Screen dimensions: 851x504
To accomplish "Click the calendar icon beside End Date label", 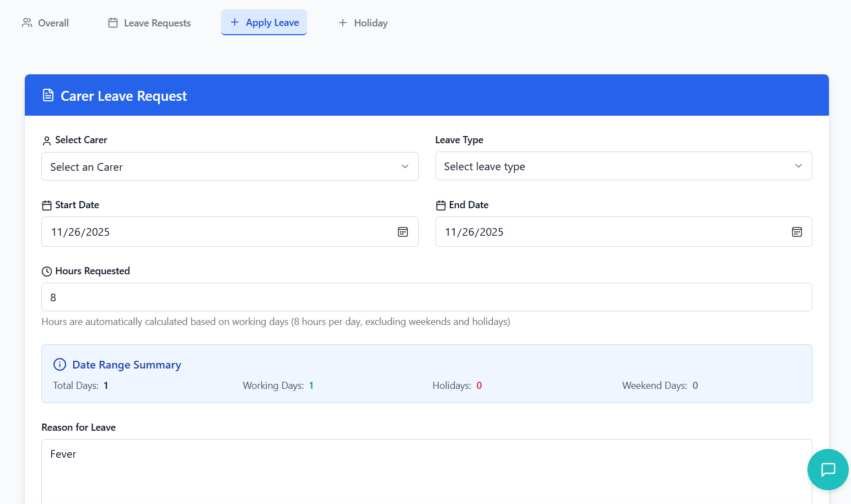I will click(x=441, y=205).
